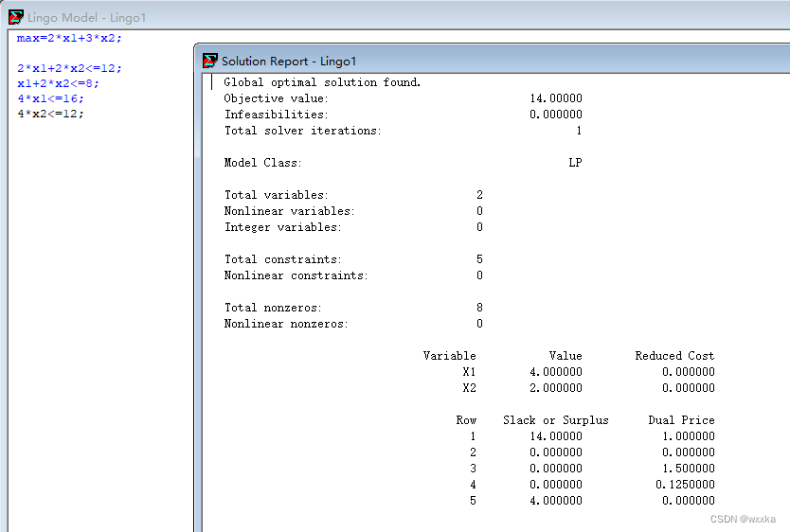Click the Slack or Surplus column header

tap(556, 420)
